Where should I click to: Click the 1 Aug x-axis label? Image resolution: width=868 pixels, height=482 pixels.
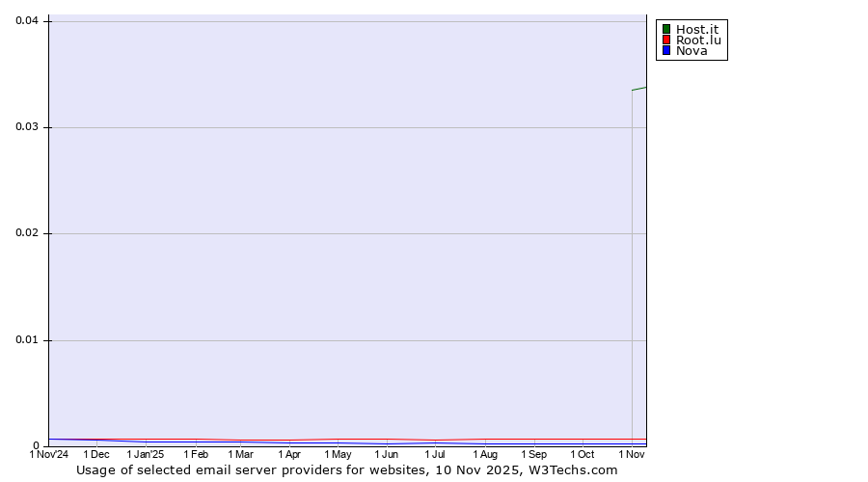point(485,454)
